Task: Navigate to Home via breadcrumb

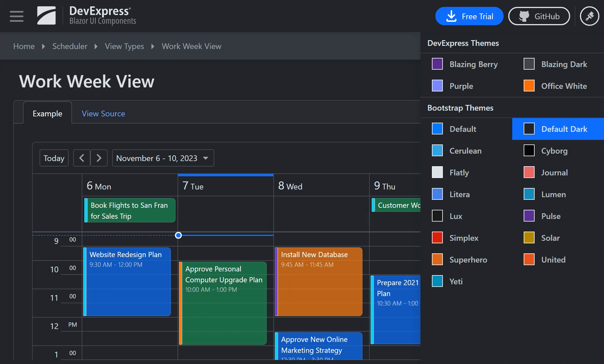Action: [24, 46]
